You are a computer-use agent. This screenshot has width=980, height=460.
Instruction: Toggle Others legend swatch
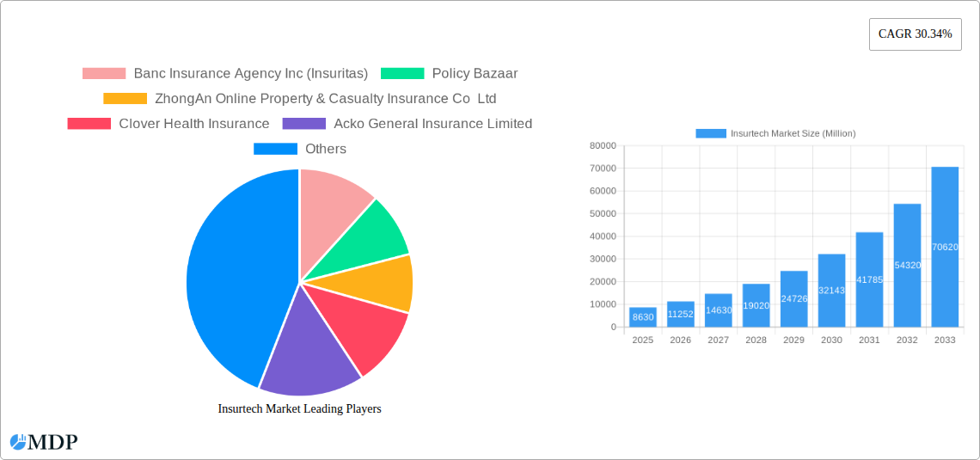coord(275,149)
